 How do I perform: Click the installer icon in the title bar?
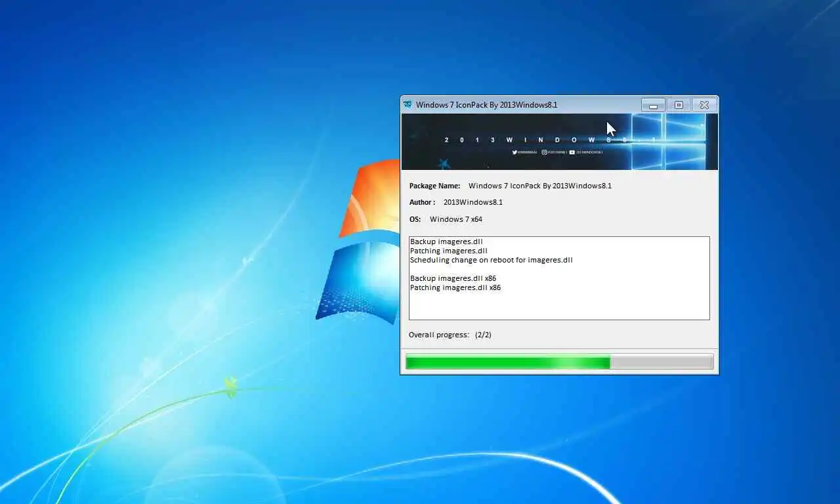coord(408,104)
